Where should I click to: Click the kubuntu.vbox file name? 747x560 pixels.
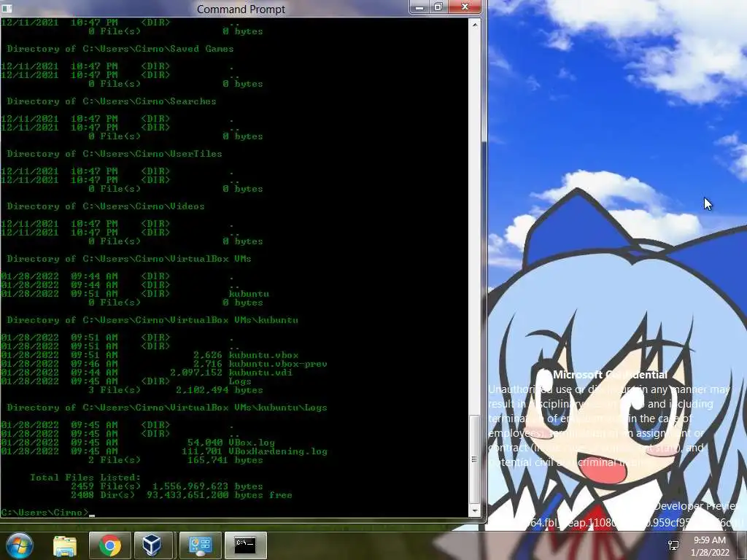263,355
